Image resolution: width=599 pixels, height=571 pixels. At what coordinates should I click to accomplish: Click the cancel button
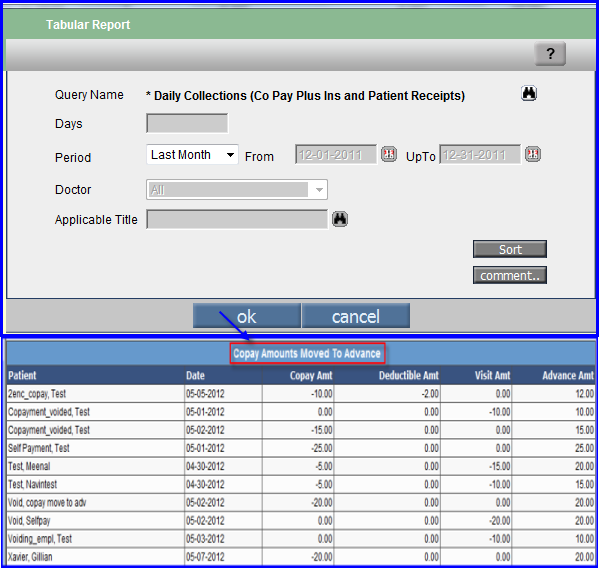pos(356,316)
